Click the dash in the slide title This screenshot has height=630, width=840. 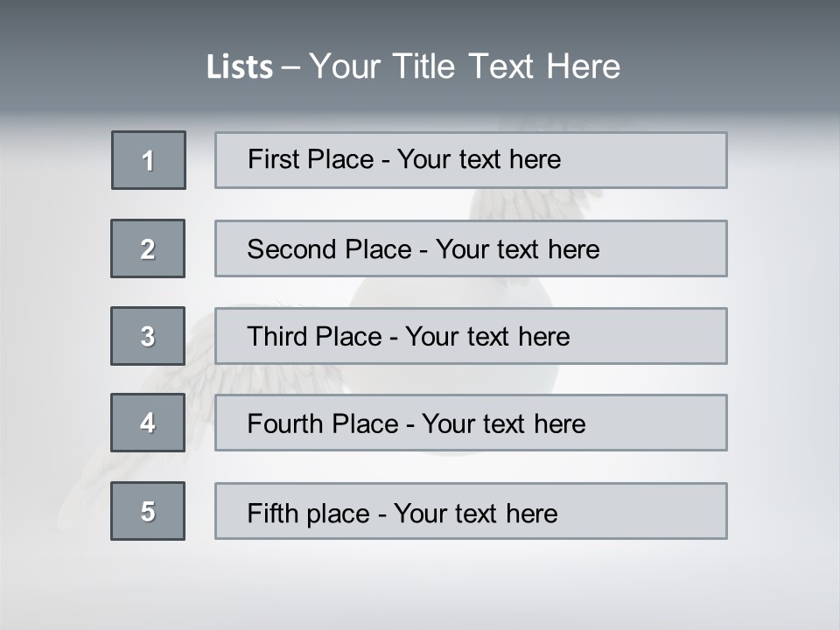point(290,67)
